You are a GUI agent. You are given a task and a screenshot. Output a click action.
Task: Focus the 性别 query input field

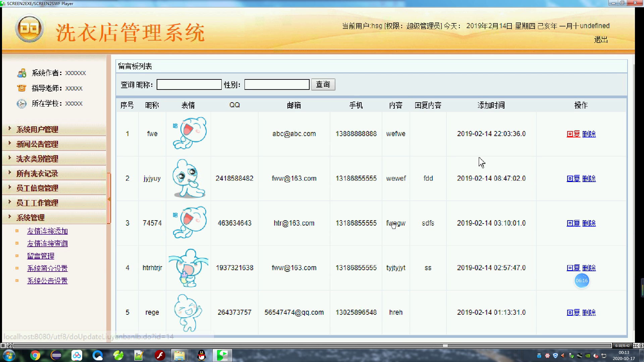coord(277,84)
